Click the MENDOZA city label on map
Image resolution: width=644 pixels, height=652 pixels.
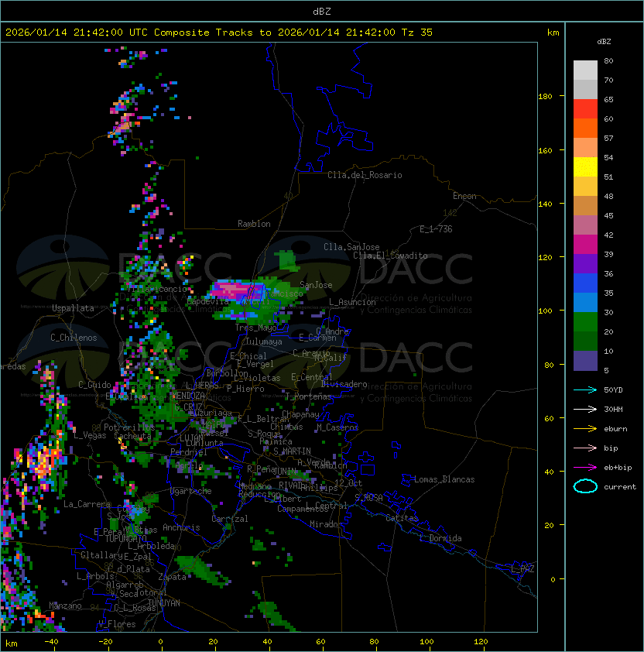(x=188, y=396)
